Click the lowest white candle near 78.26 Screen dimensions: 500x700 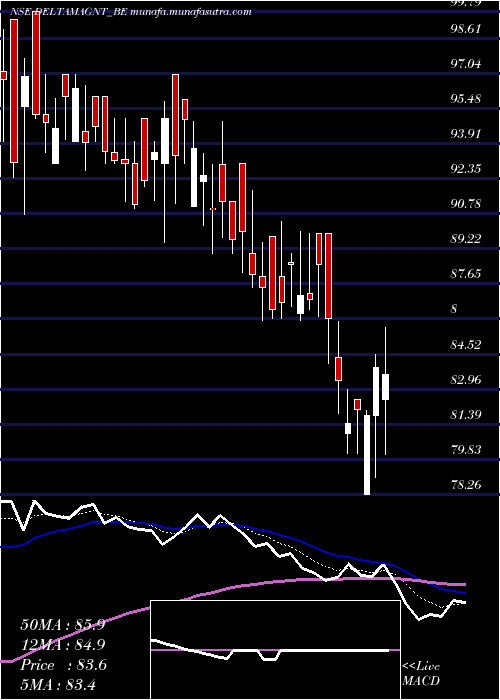point(367,454)
